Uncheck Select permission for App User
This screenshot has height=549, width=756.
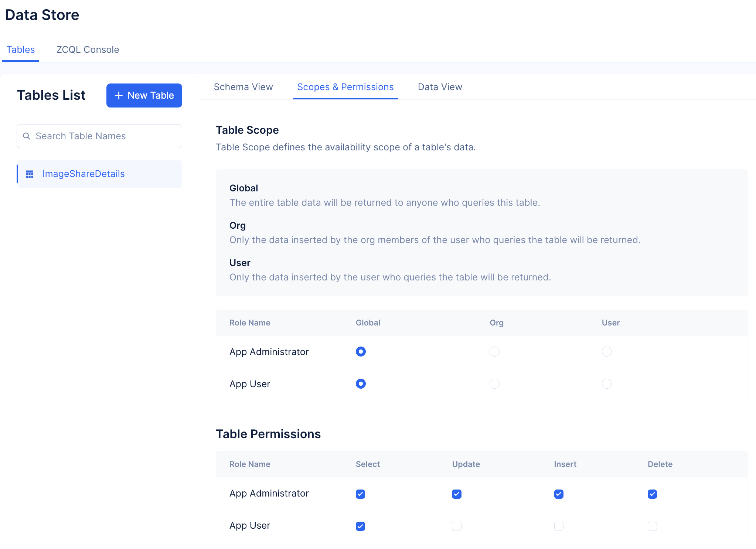[x=360, y=526]
